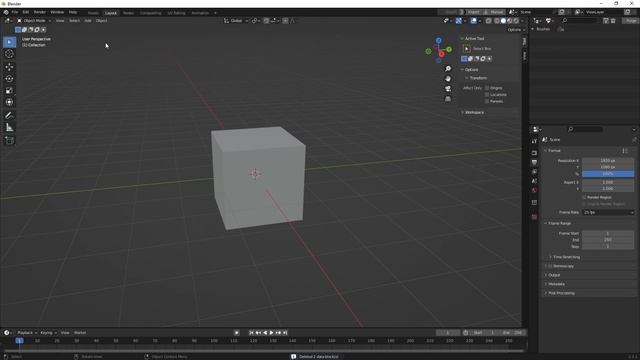Toggle the camera view icon
This screenshot has height=360, width=640.
pos(448,89)
